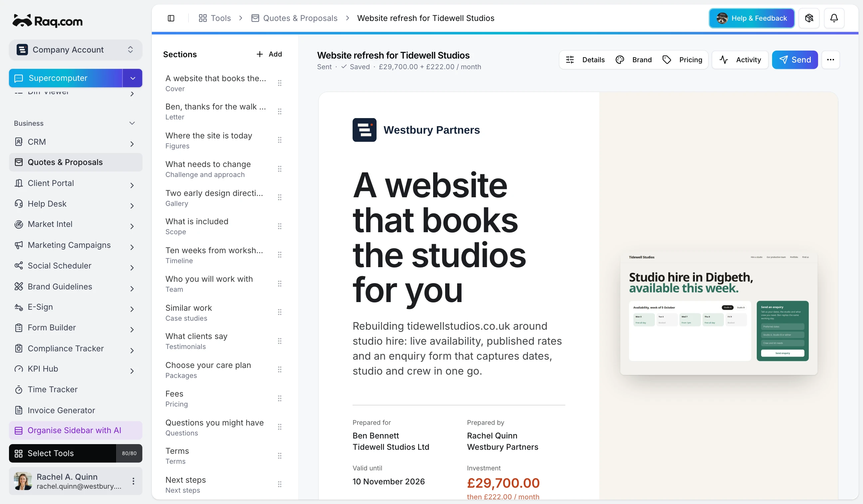
Task: Expand Marketing Campaigns submenu chevron
Action: (132, 248)
